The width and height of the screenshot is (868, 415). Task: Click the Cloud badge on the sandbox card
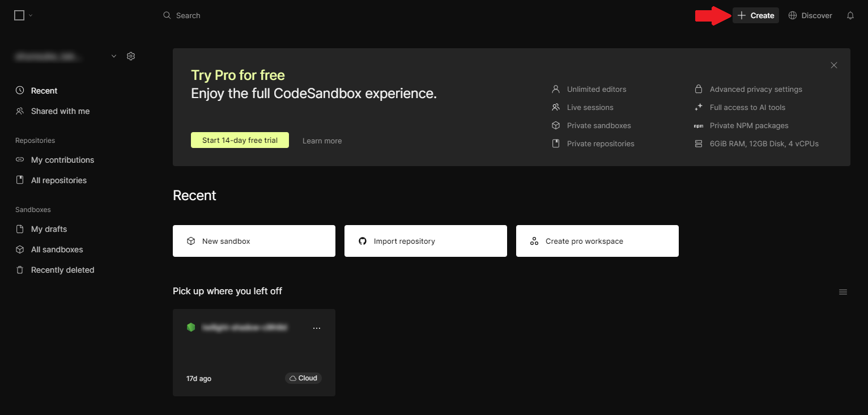tap(303, 378)
